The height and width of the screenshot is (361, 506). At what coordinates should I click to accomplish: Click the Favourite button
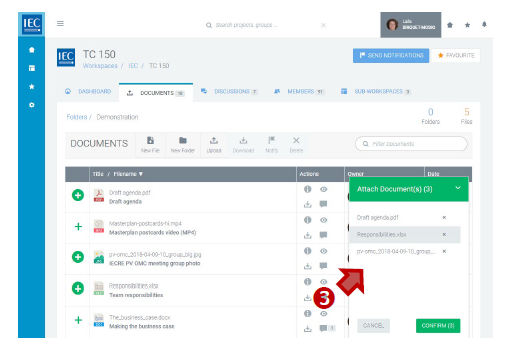pyautogui.click(x=456, y=55)
